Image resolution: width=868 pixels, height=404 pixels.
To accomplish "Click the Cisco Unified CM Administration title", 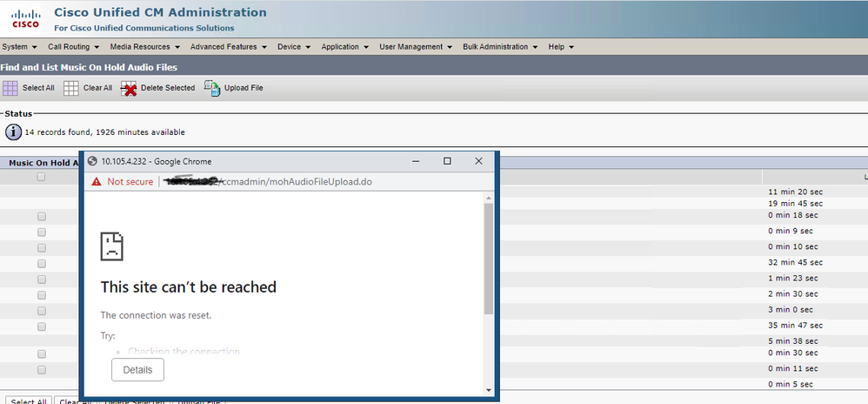I will click(160, 12).
